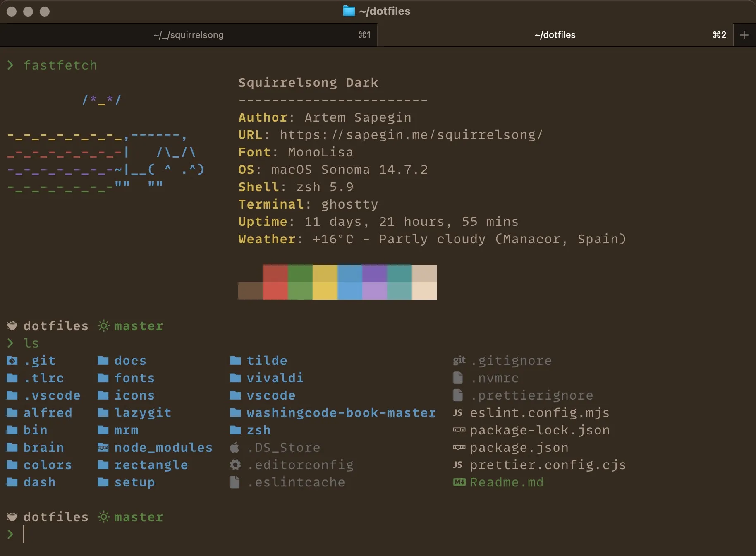Click the .tlrc folder icon

12,378
